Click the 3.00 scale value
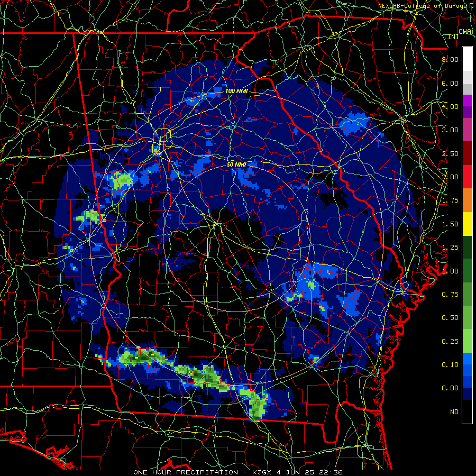The image size is (476, 476). [x=450, y=130]
